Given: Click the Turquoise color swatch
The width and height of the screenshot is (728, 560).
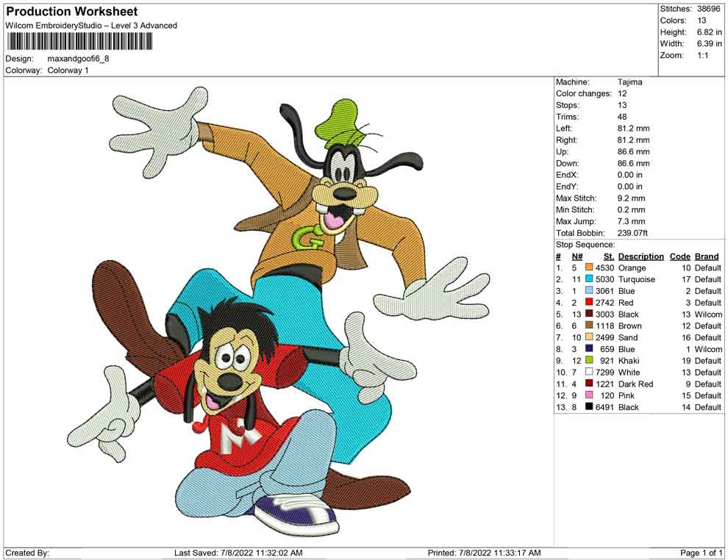Looking at the screenshot, I should pyautogui.click(x=589, y=279).
